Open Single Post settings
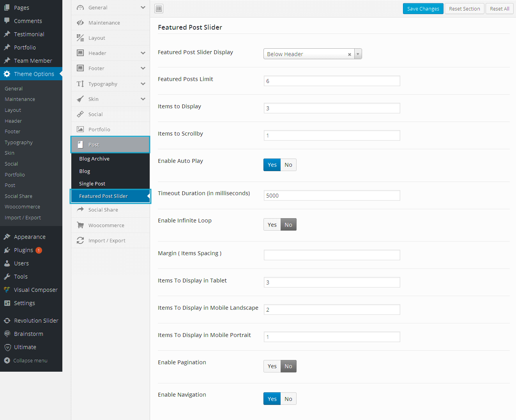The image size is (516, 420). pyautogui.click(x=92, y=184)
